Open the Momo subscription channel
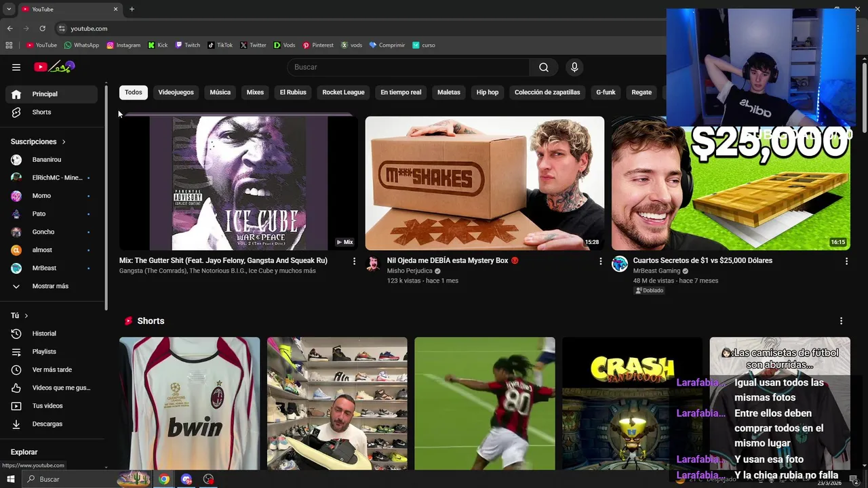The height and width of the screenshot is (488, 868). click(52, 196)
